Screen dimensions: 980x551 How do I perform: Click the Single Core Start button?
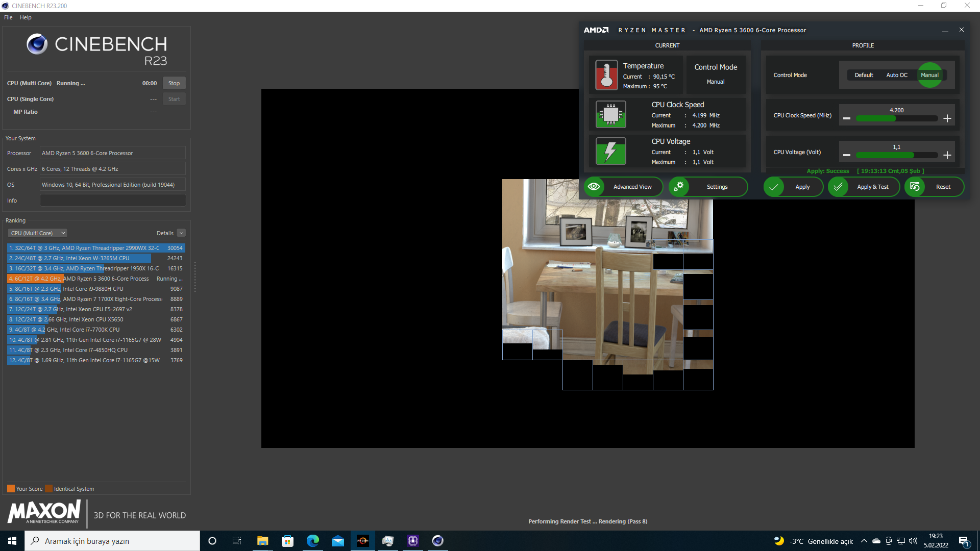174,99
